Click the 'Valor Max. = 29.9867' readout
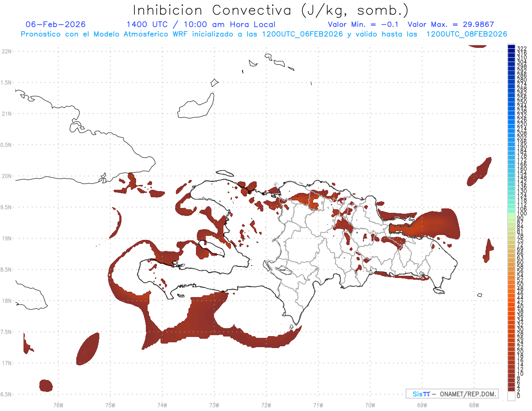532x411 pixels. [451, 24]
